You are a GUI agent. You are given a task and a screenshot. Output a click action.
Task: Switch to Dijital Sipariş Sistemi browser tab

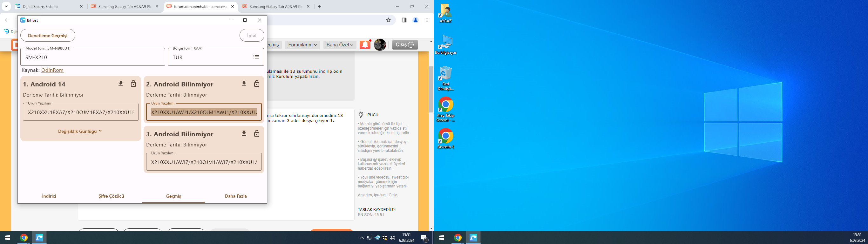click(49, 6)
